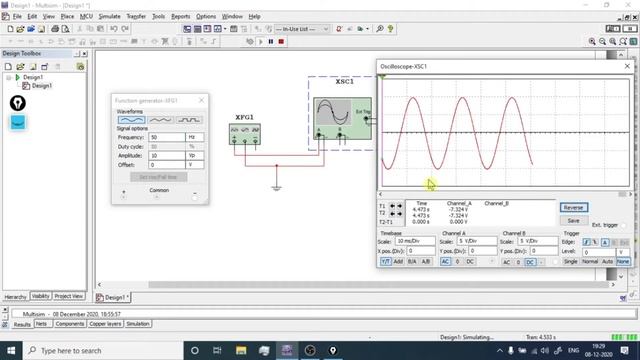Open the File menu
Screen dimensions: 640x360
[17, 17]
